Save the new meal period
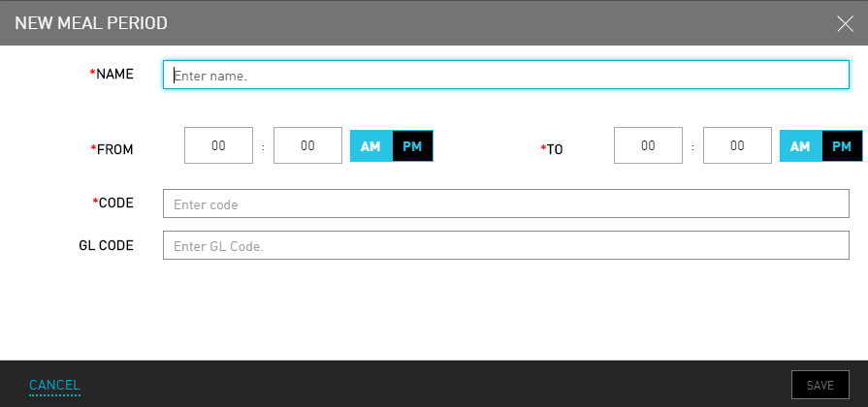The width and height of the screenshot is (868, 407). coord(820,385)
